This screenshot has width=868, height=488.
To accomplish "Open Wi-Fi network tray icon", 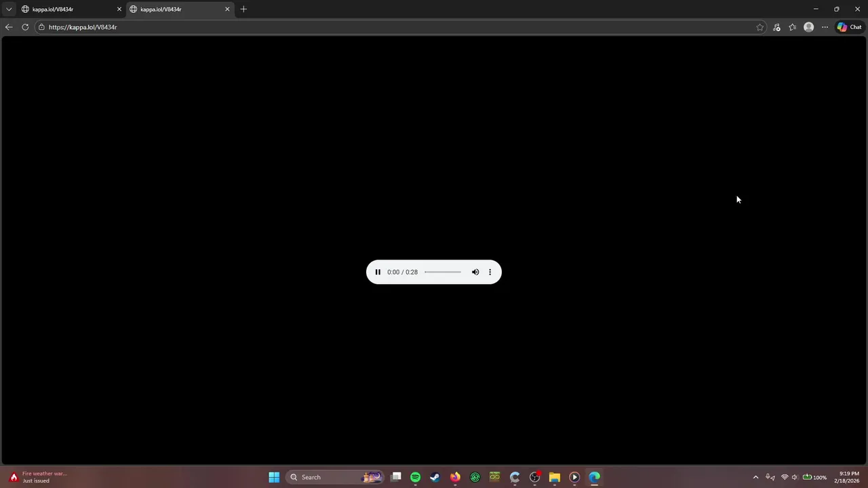I will pos(785,477).
